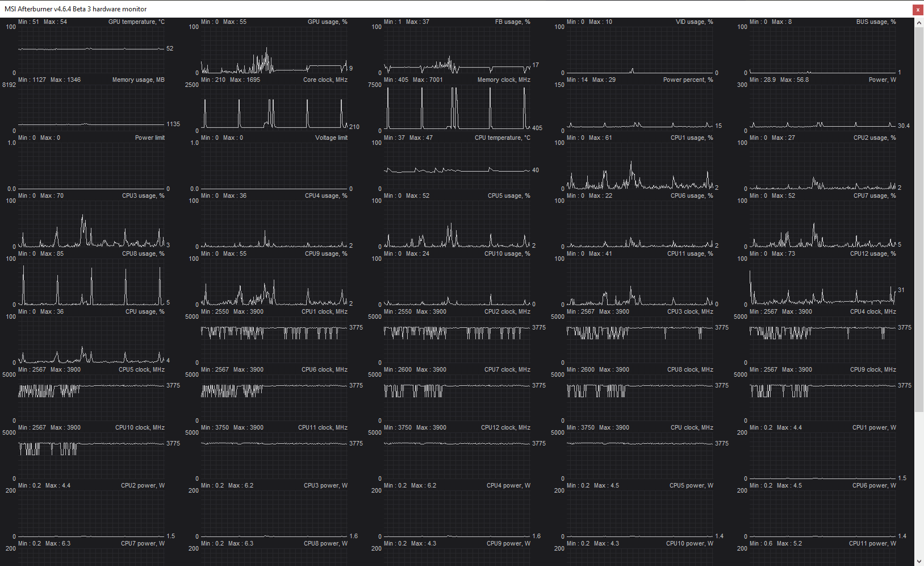This screenshot has width=924, height=566.
Task: Select the CPU1 usage graph
Action: click(x=640, y=165)
